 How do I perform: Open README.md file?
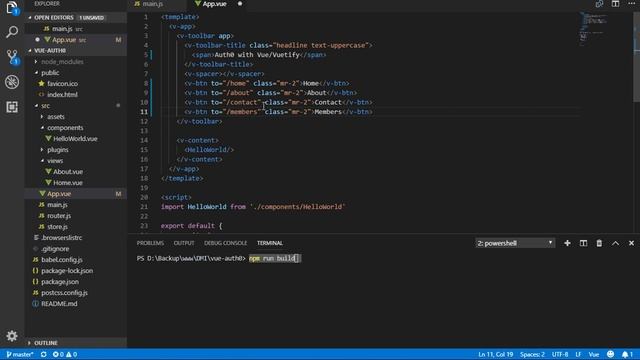76,304
